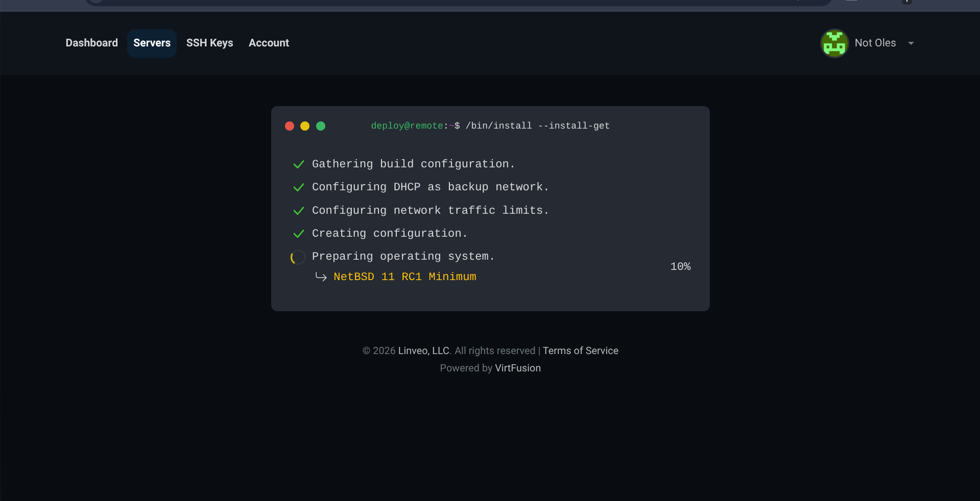The width and height of the screenshot is (980, 501).
Task: Expand the user menu dropdown arrow
Action: (x=911, y=43)
